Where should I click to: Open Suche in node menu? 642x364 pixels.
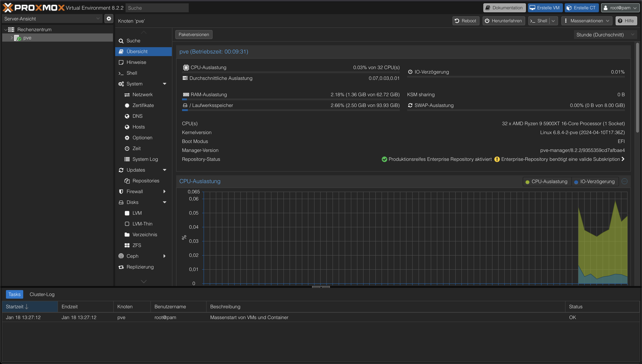pos(143,41)
